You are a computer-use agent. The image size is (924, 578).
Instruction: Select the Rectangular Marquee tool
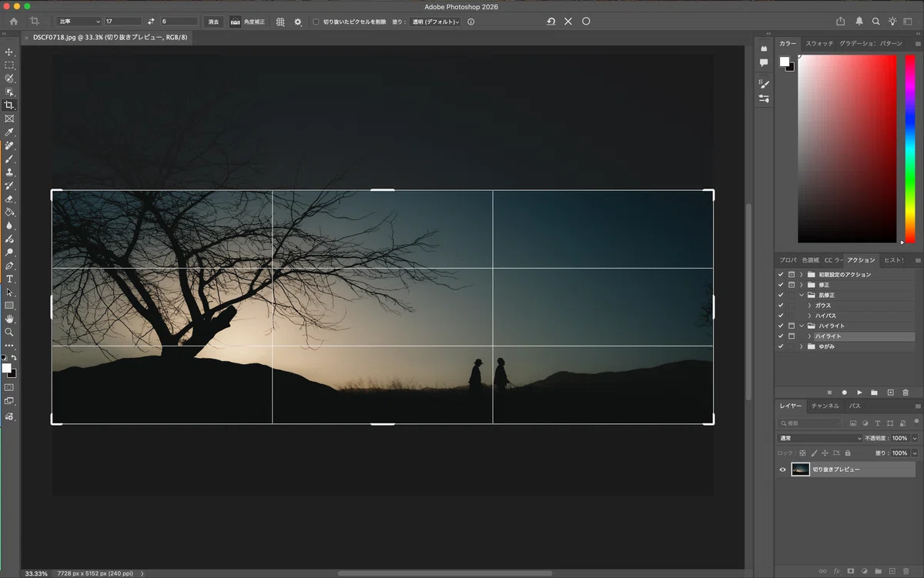tap(9, 65)
